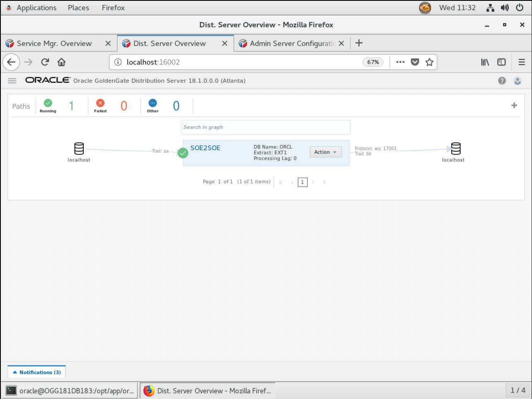Reset the 67% zoom level
The width and height of the screenshot is (532, 399).
(373, 62)
